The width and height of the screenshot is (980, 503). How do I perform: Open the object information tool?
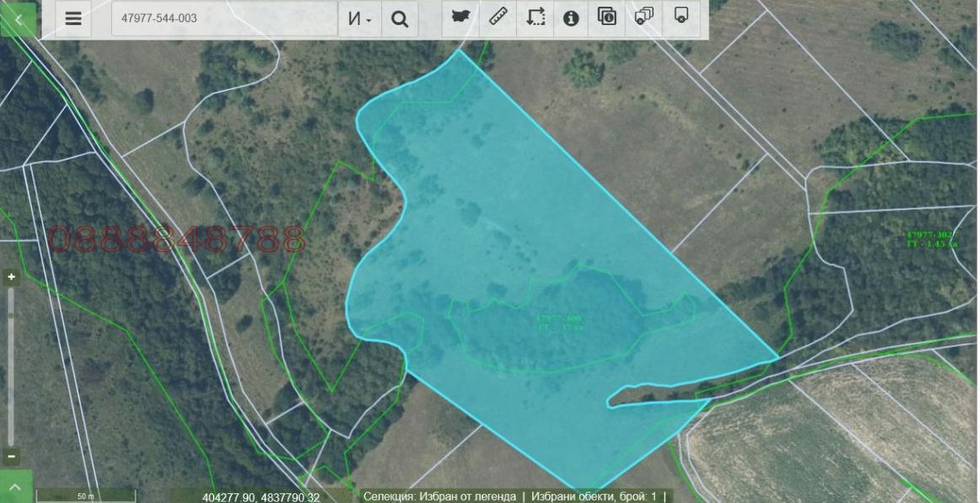pos(572,18)
